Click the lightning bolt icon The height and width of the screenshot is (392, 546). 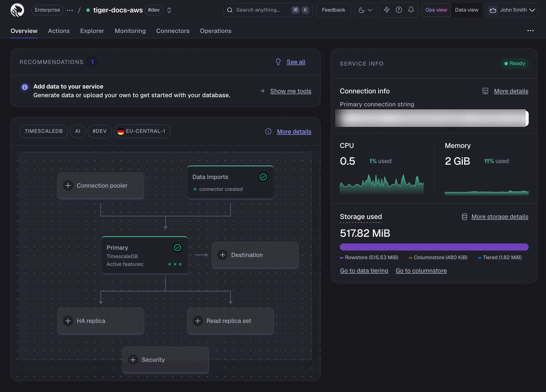coord(387,10)
